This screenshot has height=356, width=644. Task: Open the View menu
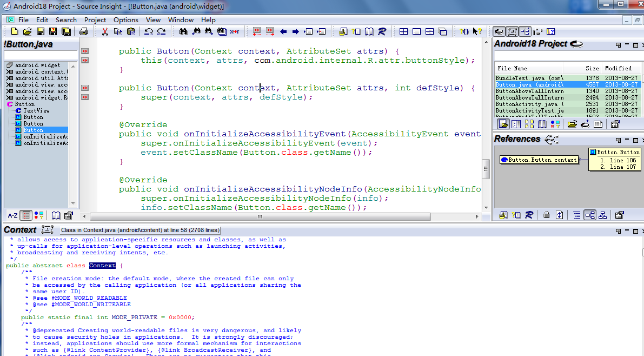point(153,19)
